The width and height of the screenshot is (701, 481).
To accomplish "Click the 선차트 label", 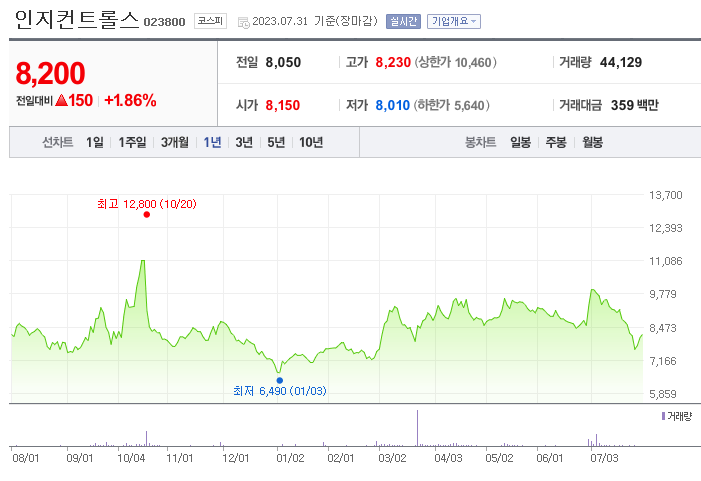I will point(58,142).
